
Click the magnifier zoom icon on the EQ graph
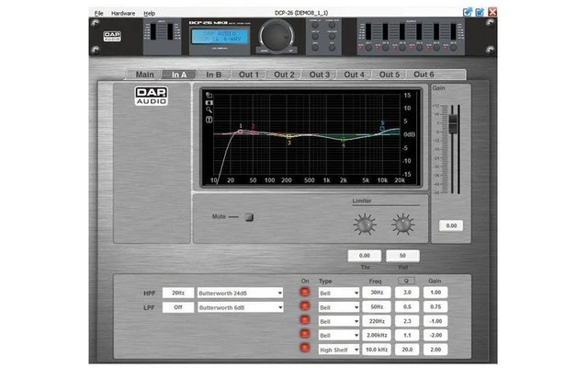coord(209,110)
